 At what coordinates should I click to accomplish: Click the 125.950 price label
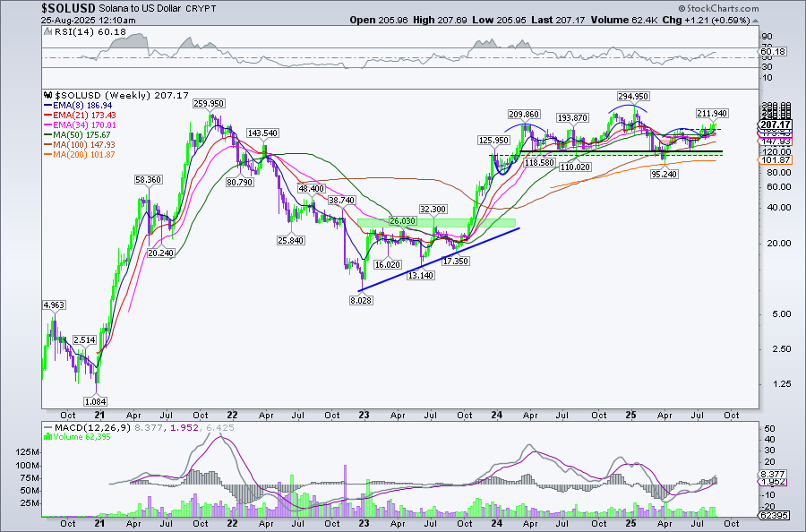[493, 140]
